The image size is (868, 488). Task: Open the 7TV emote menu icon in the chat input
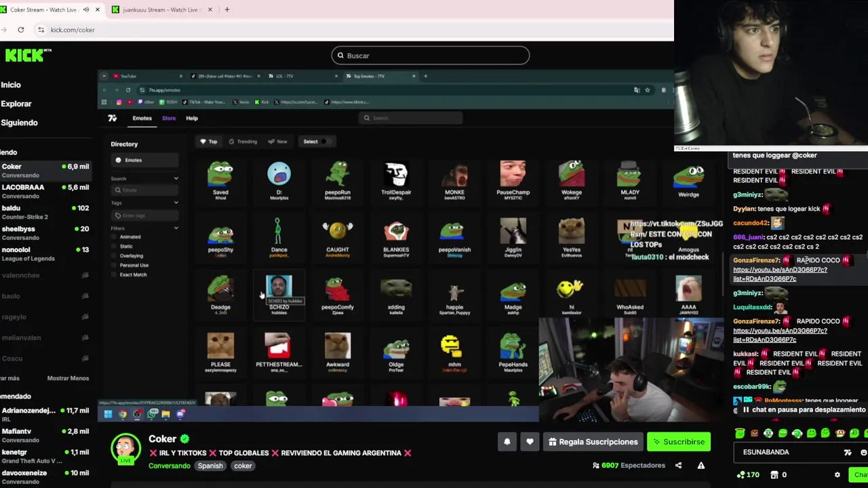point(848,452)
